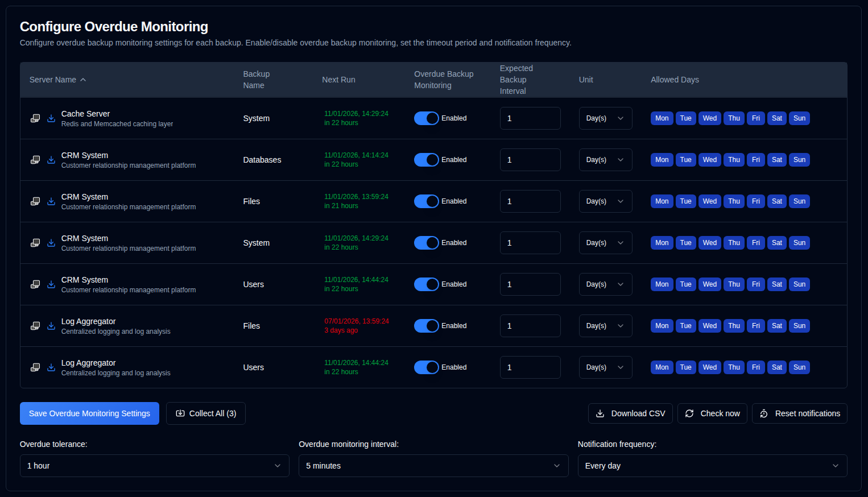Click server icon in Log Aggregator Files row

click(35, 326)
